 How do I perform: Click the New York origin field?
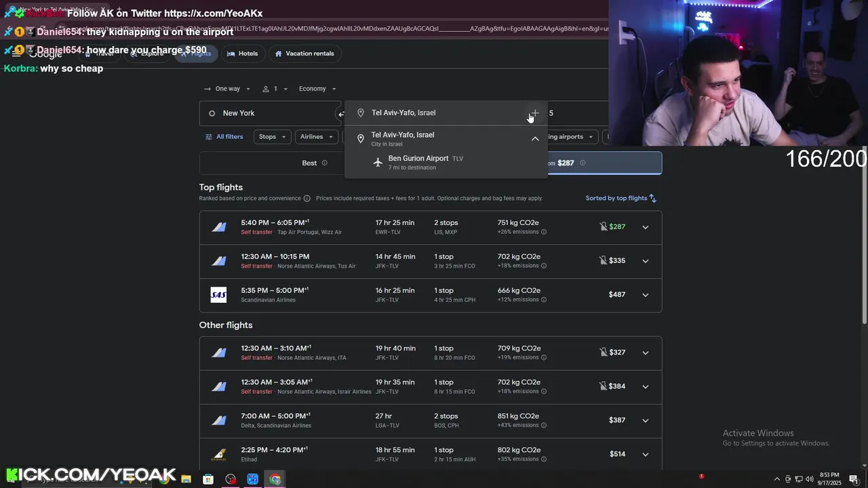click(x=269, y=113)
